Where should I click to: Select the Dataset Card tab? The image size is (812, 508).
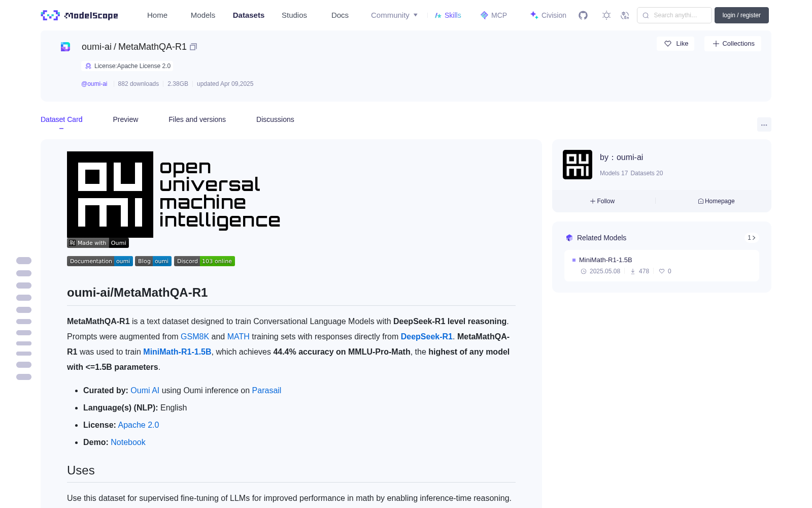click(61, 119)
